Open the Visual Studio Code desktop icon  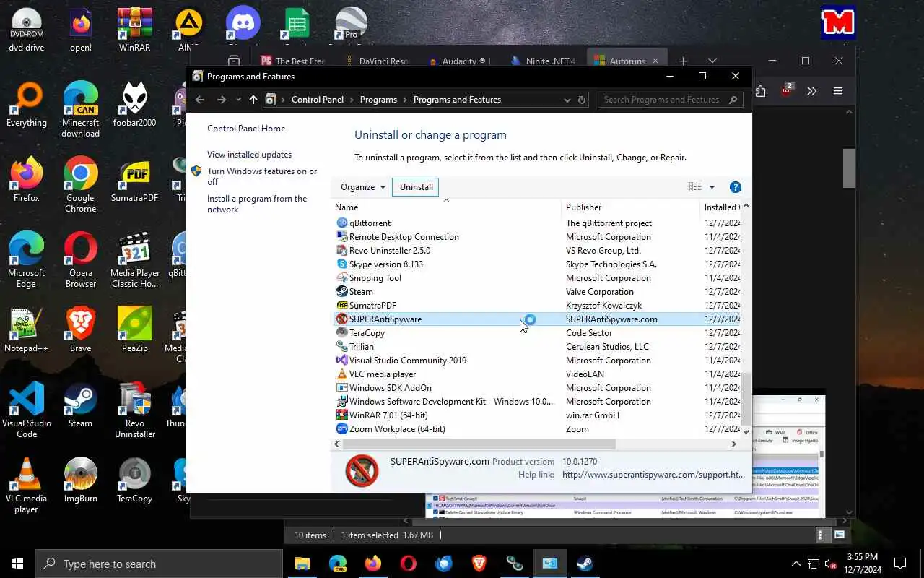point(27,410)
